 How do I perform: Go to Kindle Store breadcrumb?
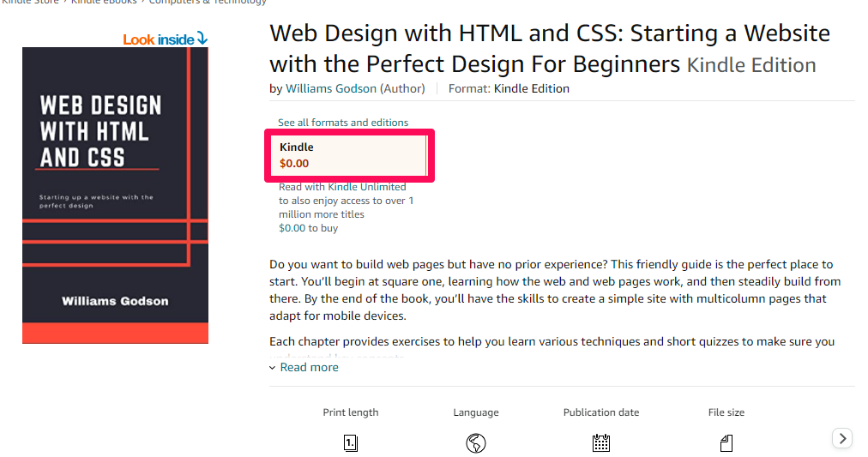point(30,3)
